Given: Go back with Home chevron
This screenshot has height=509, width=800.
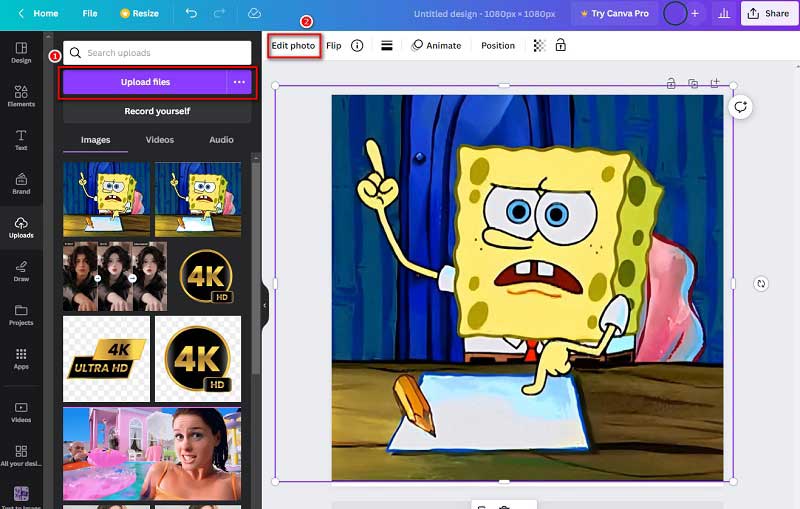Looking at the screenshot, I should coord(21,13).
